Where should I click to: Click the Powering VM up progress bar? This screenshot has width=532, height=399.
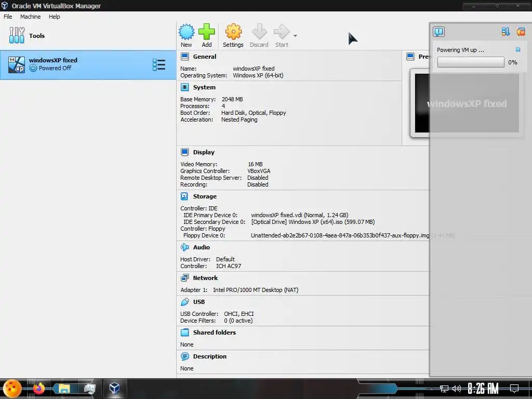471,62
